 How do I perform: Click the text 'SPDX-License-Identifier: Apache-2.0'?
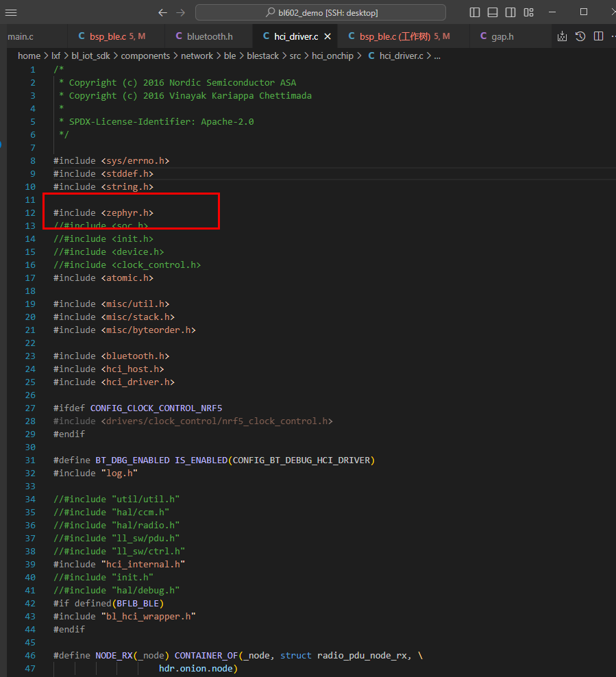pos(162,122)
